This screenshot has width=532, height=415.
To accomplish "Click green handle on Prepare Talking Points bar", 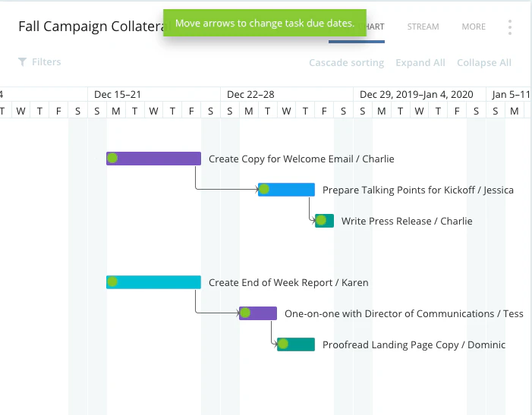I will (x=264, y=189).
